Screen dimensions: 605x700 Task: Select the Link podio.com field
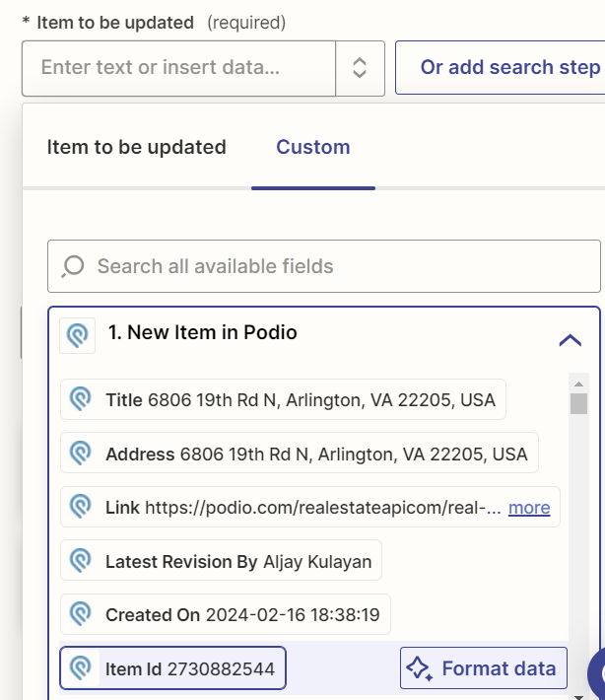(310, 507)
